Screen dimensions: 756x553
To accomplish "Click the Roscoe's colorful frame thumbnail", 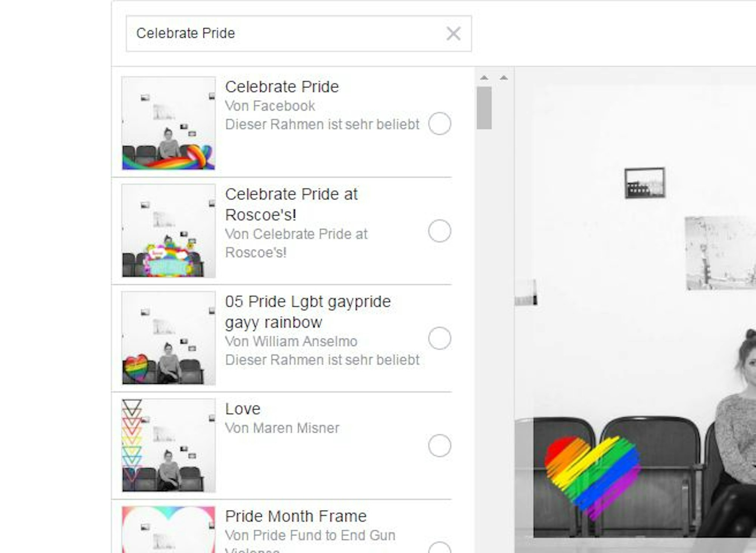I will (169, 231).
